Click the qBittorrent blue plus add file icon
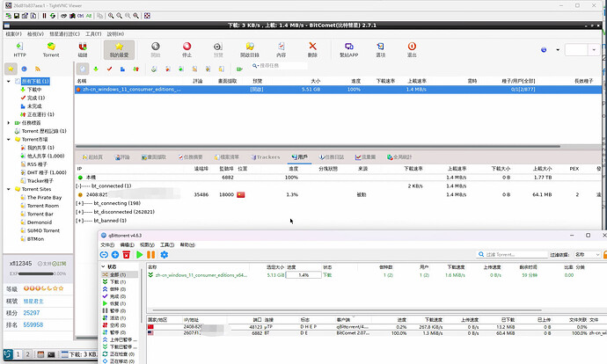 click(x=115, y=254)
